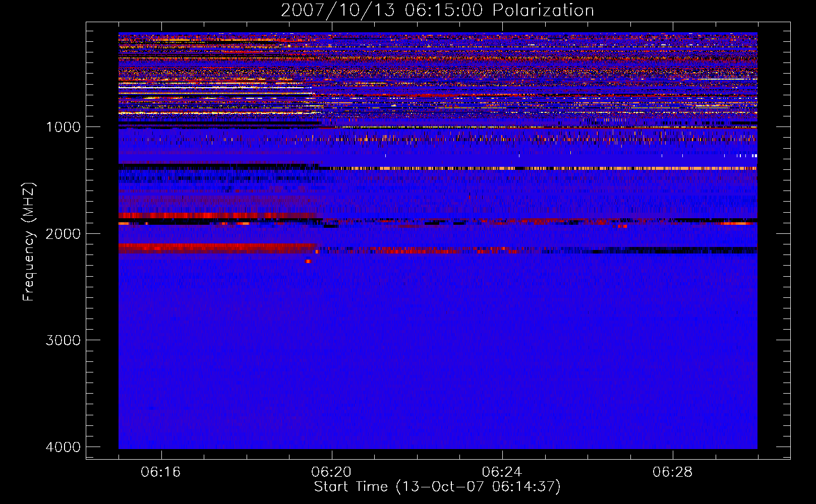The width and height of the screenshot is (816, 504).
Task: Select the 'Start Time (13-Oct-07 06:14:37)' label
Action: [x=437, y=487]
